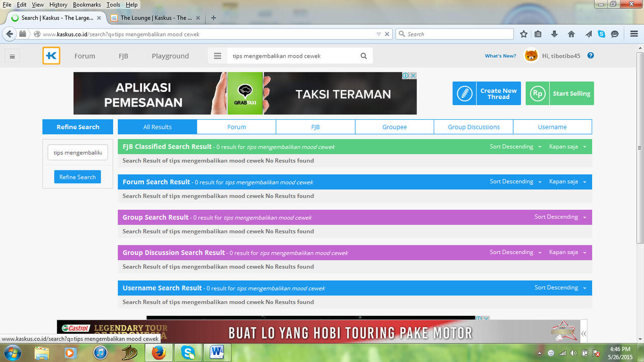Click the browser back arrow button
The image size is (644, 362).
click(10, 34)
